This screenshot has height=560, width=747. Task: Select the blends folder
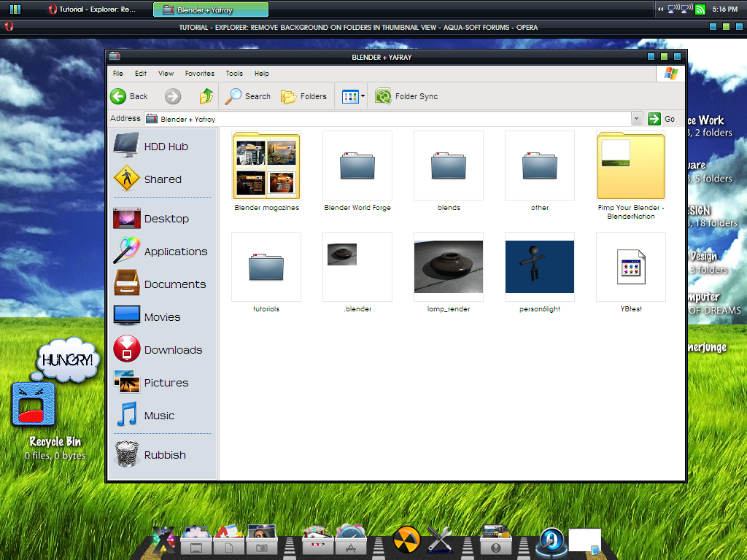(x=449, y=166)
